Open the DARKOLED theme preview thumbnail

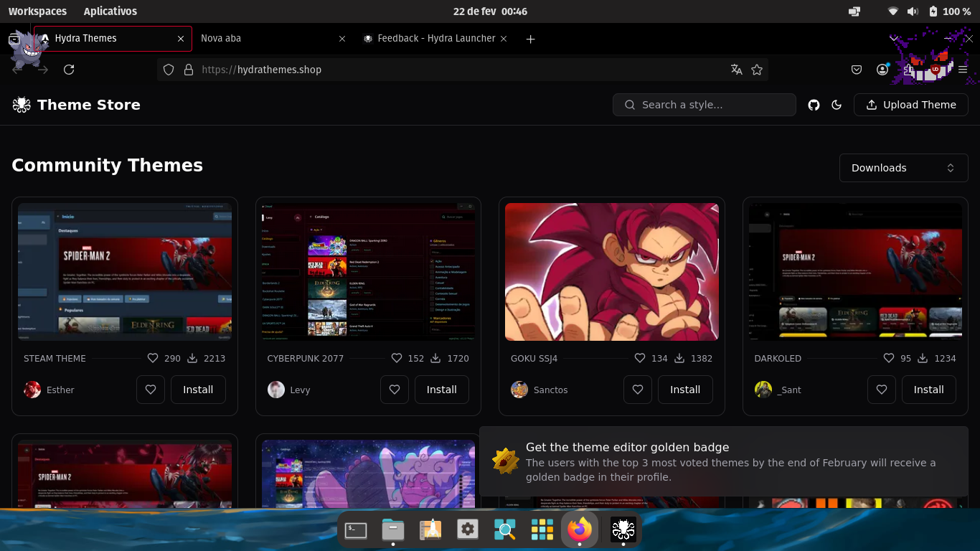tap(855, 272)
